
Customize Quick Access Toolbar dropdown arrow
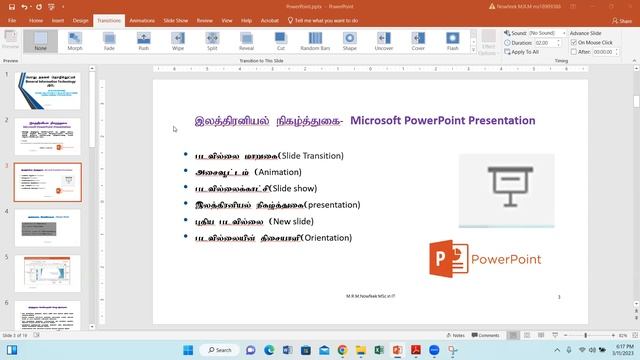[63, 7]
